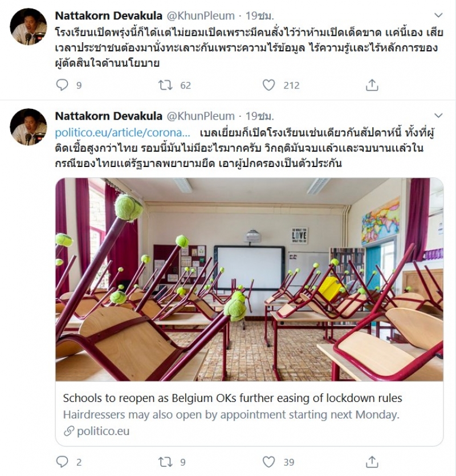View second tweet's profile avatar

[28, 127]
